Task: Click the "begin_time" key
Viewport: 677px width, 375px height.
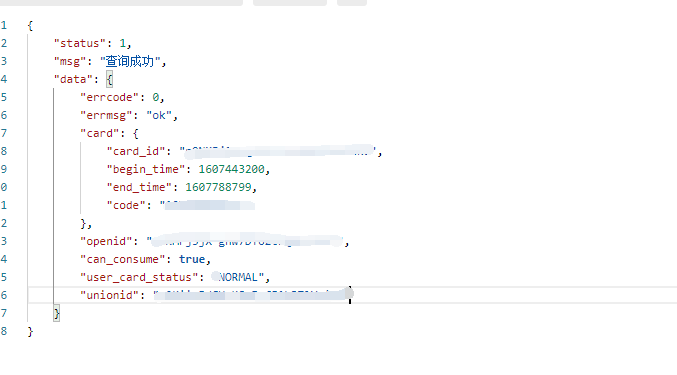Action: pos(146,170)
